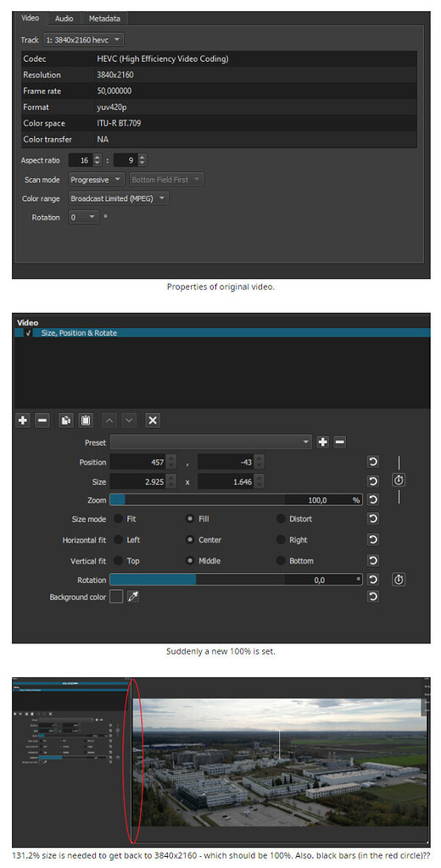Add a new filter with plus icon
441x868 pixels.
[23, 420]
